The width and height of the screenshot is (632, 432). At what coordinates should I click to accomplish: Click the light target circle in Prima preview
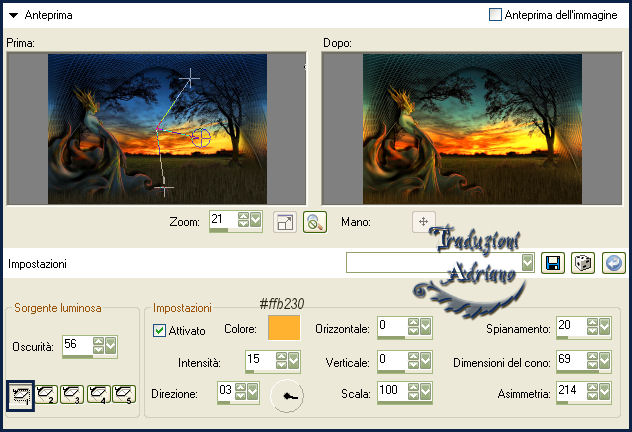(x=201, y=138)
